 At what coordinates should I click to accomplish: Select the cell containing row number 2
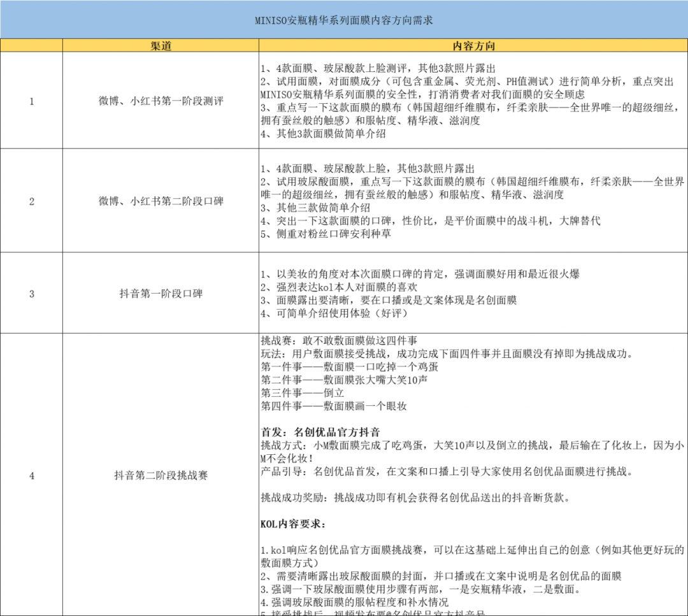pos(31,201)
